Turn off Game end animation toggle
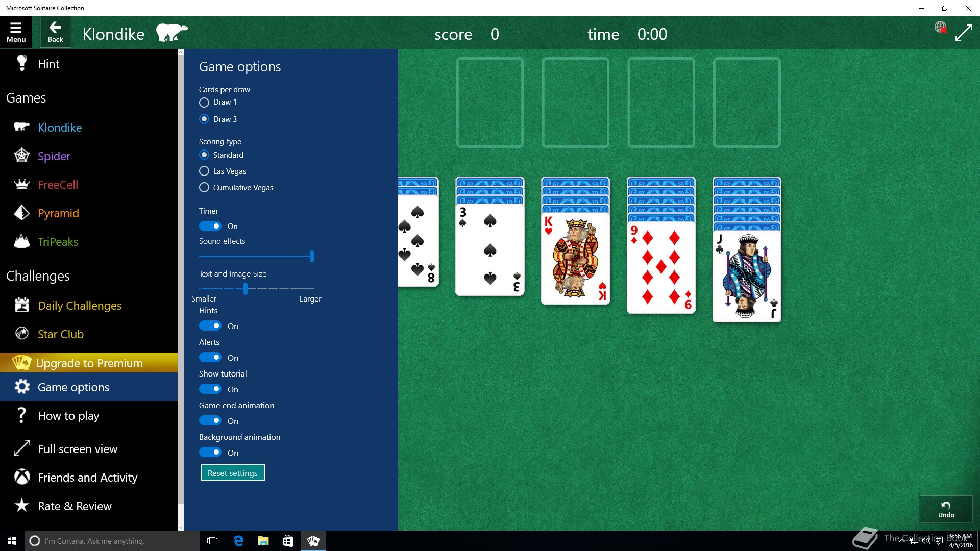 (x=210, y=420)
